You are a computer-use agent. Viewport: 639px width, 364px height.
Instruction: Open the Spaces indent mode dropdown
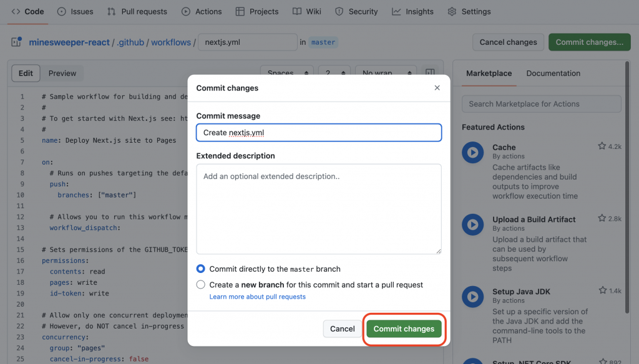click(x=286, y=73)
